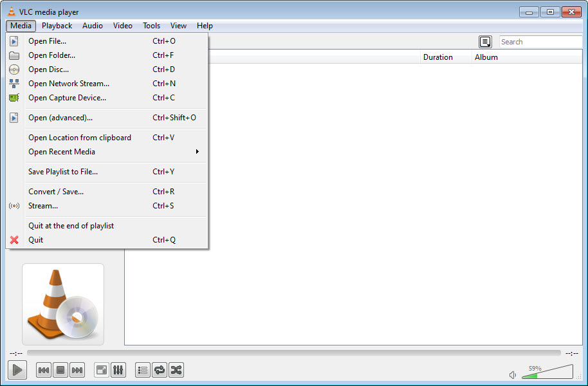588x386 pixels.
Task: Open the View menu
Action: coord(178,26)
